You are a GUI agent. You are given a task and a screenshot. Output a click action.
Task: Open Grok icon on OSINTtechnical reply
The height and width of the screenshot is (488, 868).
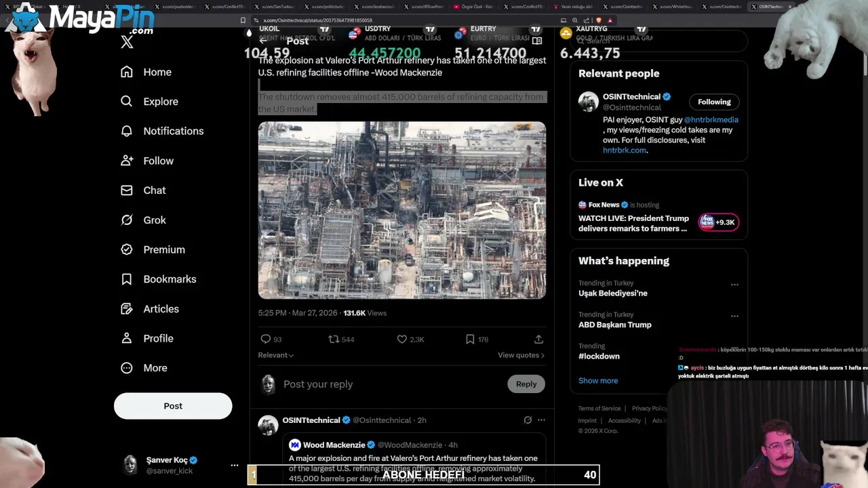(x=528, y=420)
